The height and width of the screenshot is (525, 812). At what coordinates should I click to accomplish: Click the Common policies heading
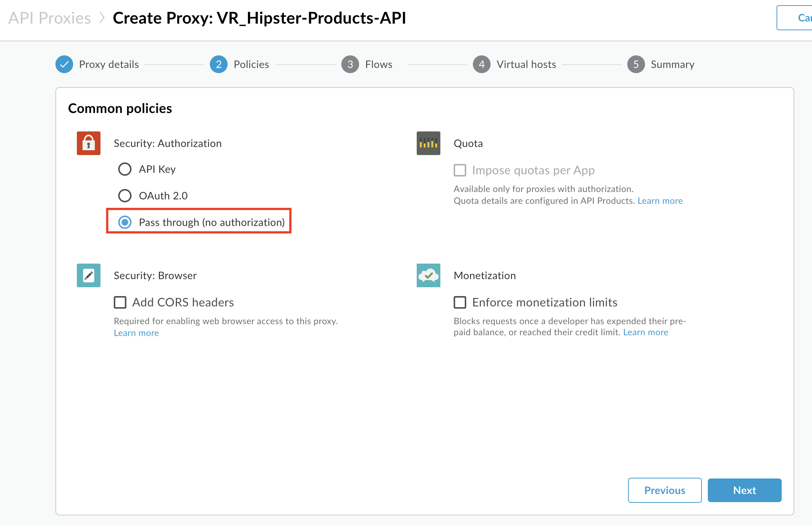pyautogui.click(x=120, y=109)
